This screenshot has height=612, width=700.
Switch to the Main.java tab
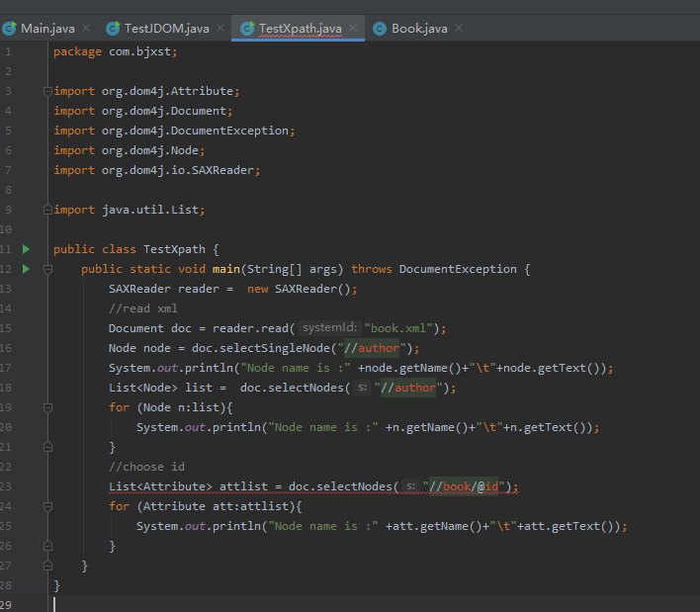click(x=47, y=29)
